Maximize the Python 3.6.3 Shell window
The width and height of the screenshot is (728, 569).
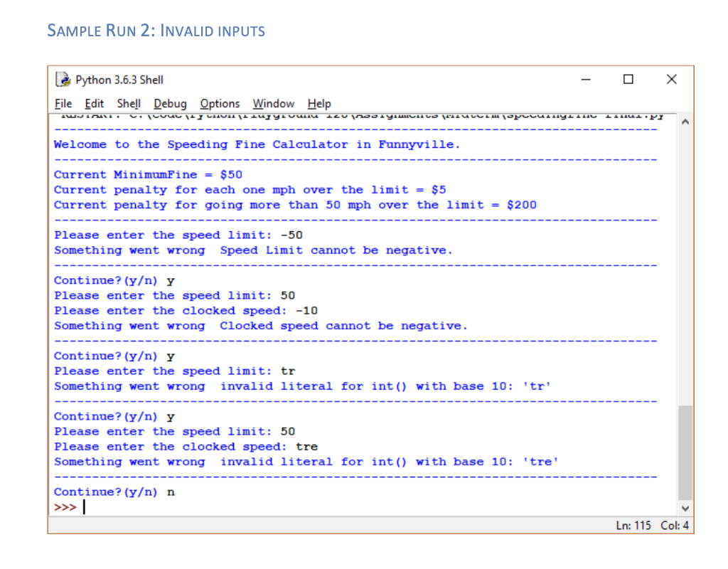coord(628,80)
